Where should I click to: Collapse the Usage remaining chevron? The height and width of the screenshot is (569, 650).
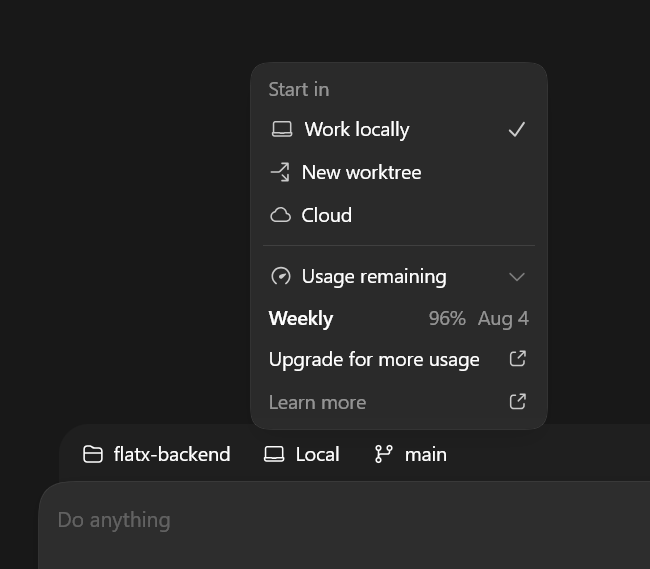[517, 277]
